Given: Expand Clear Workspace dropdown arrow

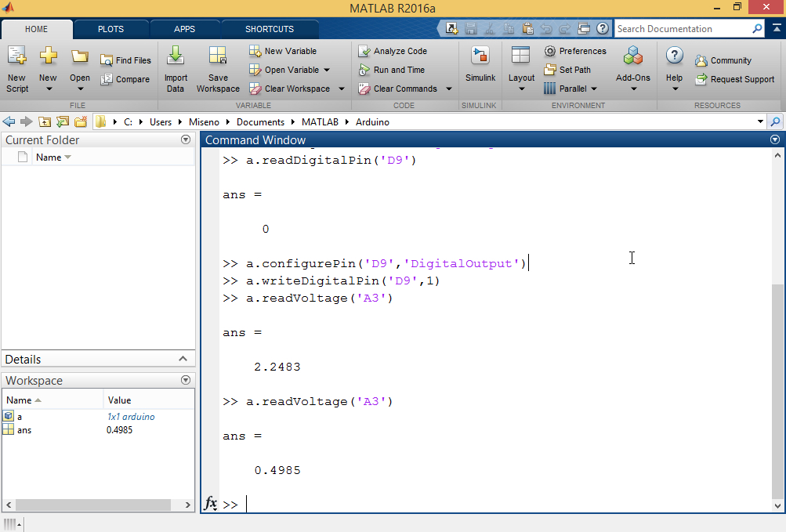Looking at the screenshot, I should (342, 89).
